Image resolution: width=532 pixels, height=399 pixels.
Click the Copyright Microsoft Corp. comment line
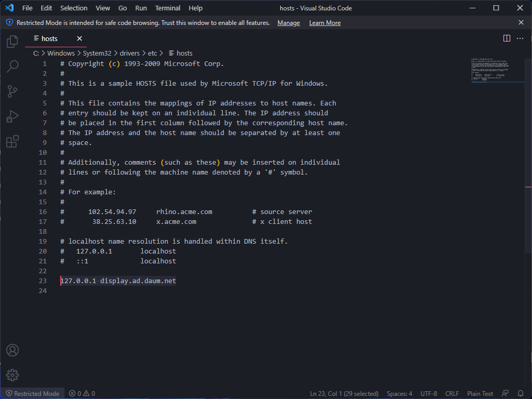(142, 64)
